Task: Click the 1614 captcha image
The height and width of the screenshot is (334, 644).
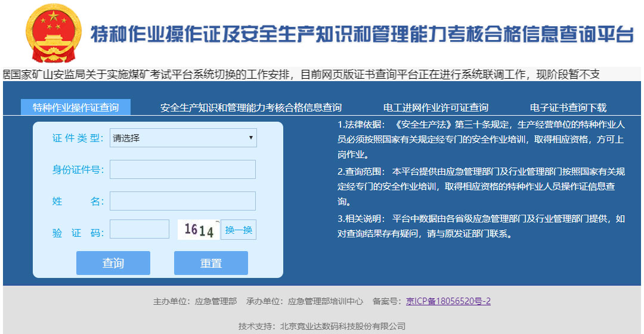Action: click(x=199, y=230)
